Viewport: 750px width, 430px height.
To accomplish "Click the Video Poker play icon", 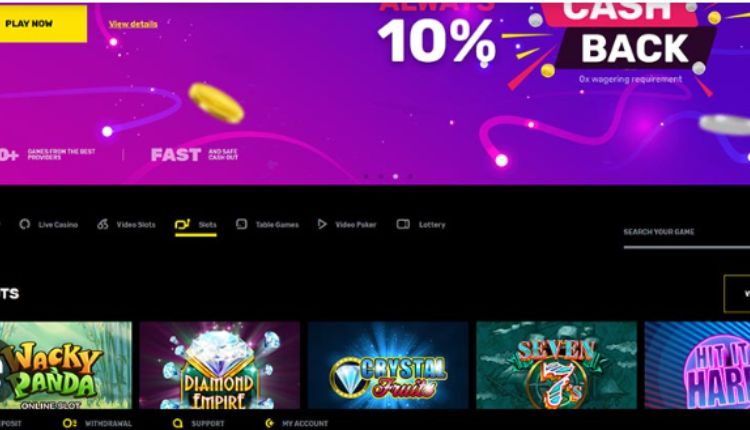I will [x=322, y=224].
